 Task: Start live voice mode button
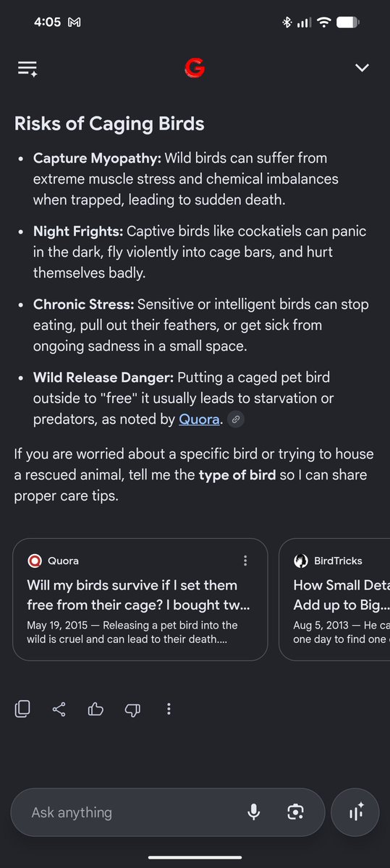point(355,812)
